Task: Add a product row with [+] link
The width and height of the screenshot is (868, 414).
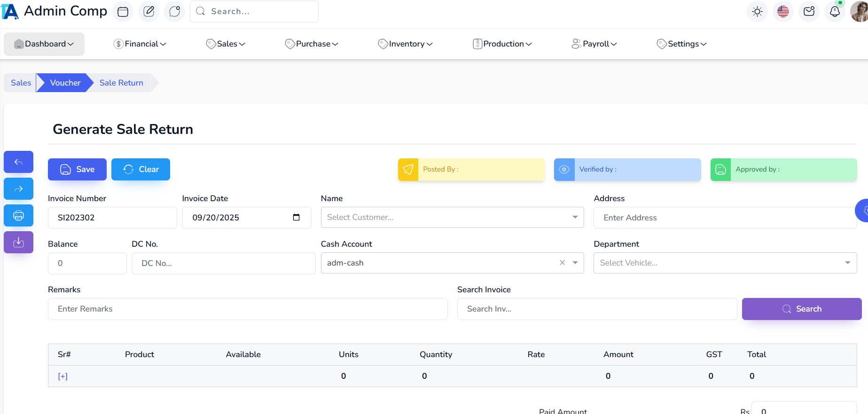Action: 63,376
